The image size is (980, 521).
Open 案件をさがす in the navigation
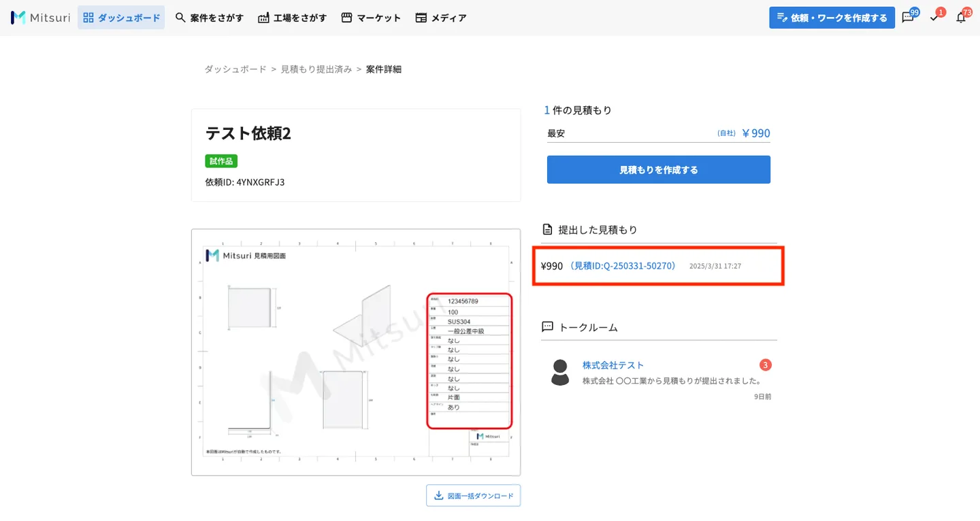209,18
